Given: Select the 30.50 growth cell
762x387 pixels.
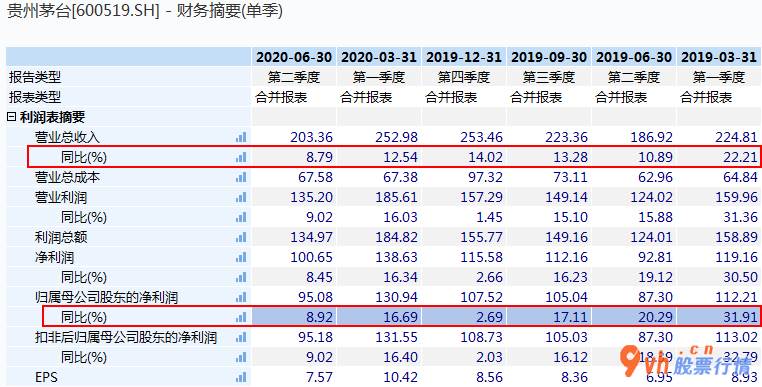Looking at the screenshot, I should pos(719,277).
